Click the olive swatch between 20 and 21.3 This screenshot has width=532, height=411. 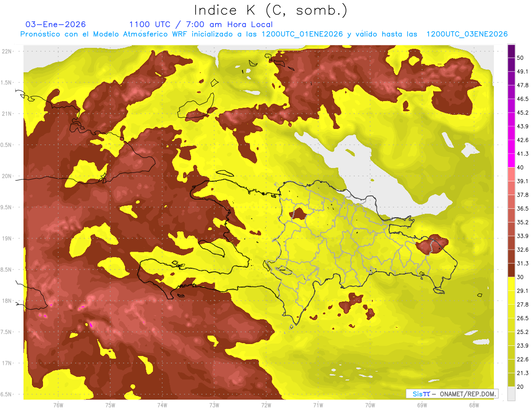(x=511, y=380)
